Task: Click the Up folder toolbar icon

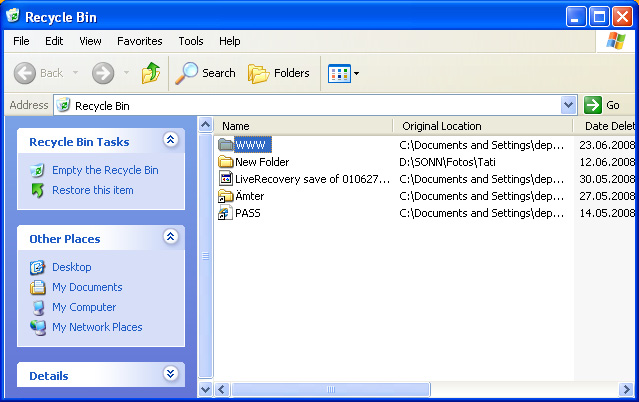Action: (151, 73)
